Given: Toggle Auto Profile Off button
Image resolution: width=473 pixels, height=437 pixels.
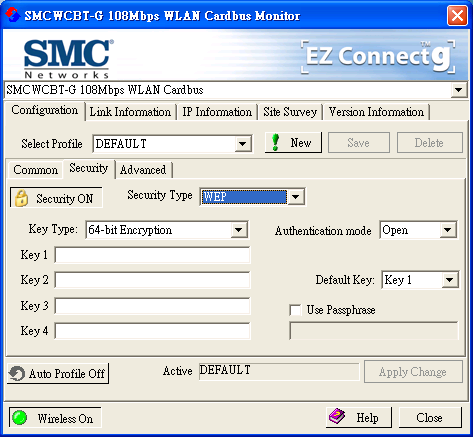Looking at the screenshot, I should [58, 374].
